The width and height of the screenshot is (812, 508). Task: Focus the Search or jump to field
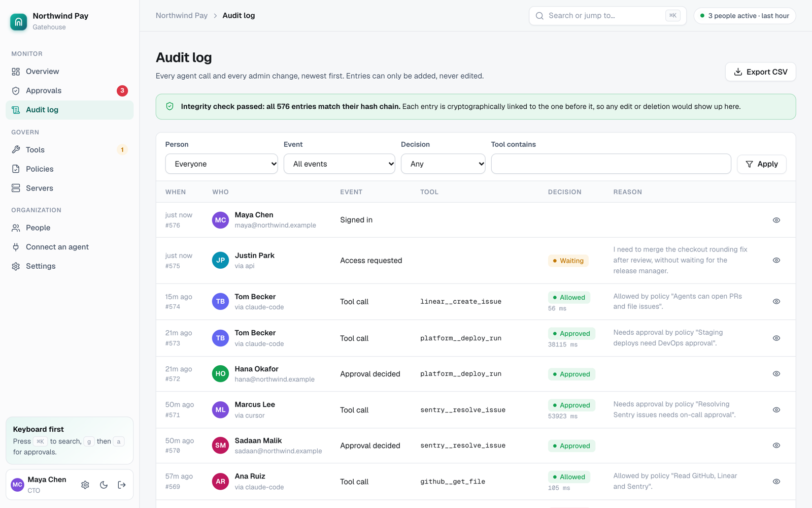(607, 16)
